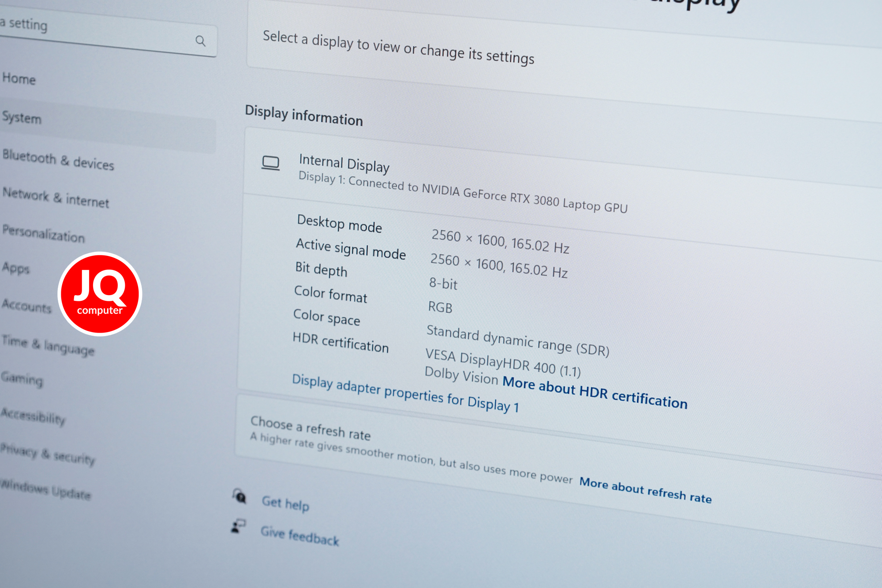Viewport: 882px width, 588px height.
Task: Click the HDR certification label
Action: pyautogui.click(x=340, y=342)
